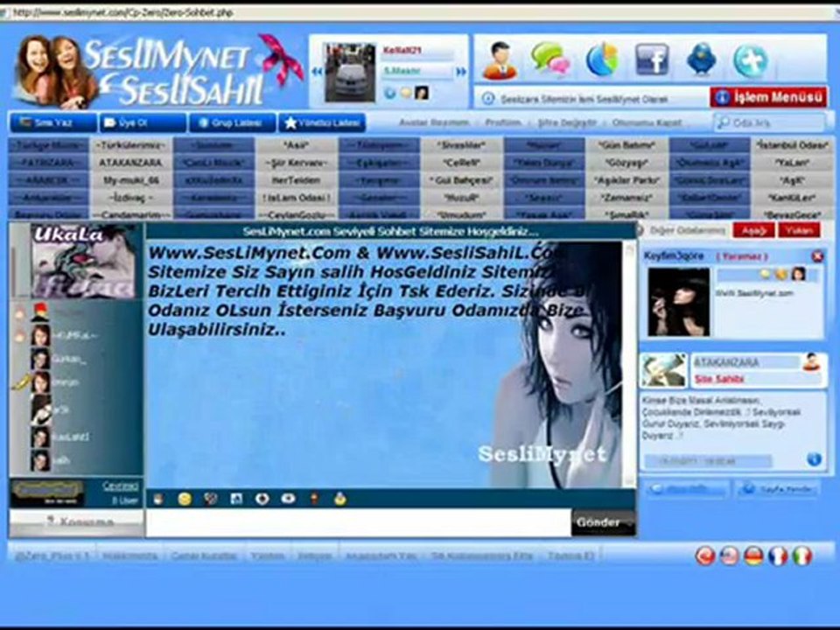Click the red Yukarı button
840x630 pixels.
800,230
